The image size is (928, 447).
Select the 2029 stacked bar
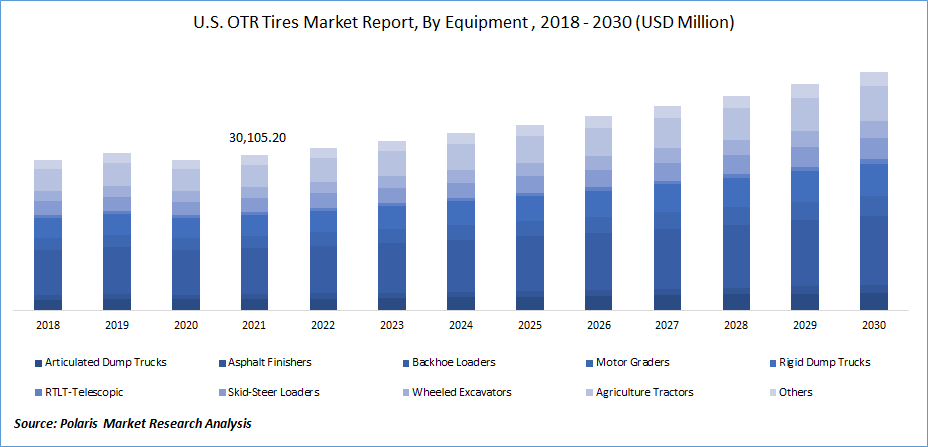[x=805, y=197]
